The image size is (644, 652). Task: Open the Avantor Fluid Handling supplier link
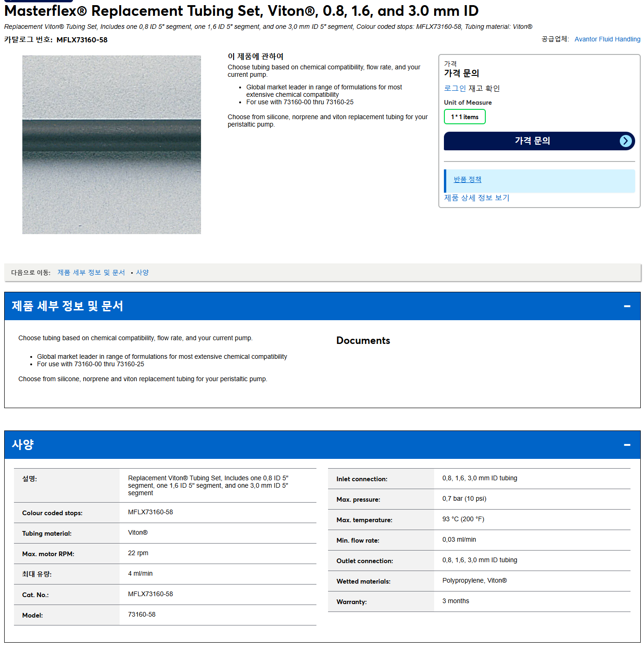coord(607,39)
